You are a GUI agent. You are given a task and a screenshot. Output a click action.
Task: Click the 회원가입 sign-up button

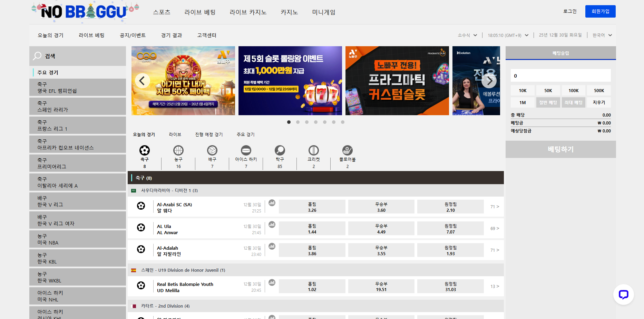(x=600, y=11)
